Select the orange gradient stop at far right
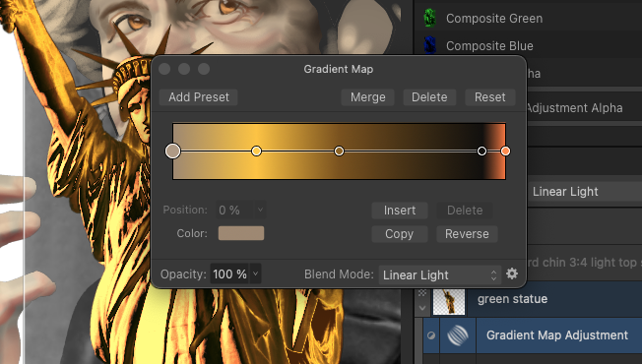The height and width of the screenshot is (364, 642). click(x=506, y=152)
